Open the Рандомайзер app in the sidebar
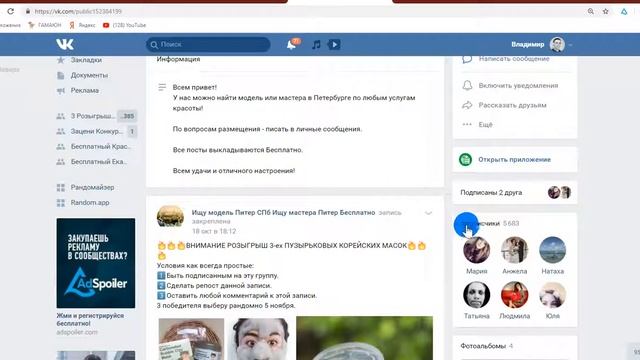 pos(92,187)
